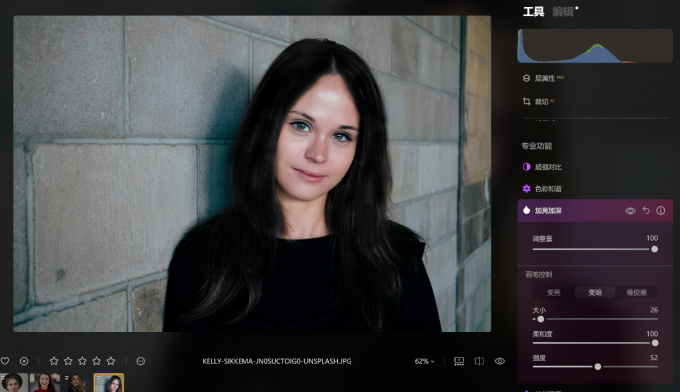Click the purple flower icon for 色彩和谐
Image resolution: width=680 pixels, height=392 pixels.
526,189
